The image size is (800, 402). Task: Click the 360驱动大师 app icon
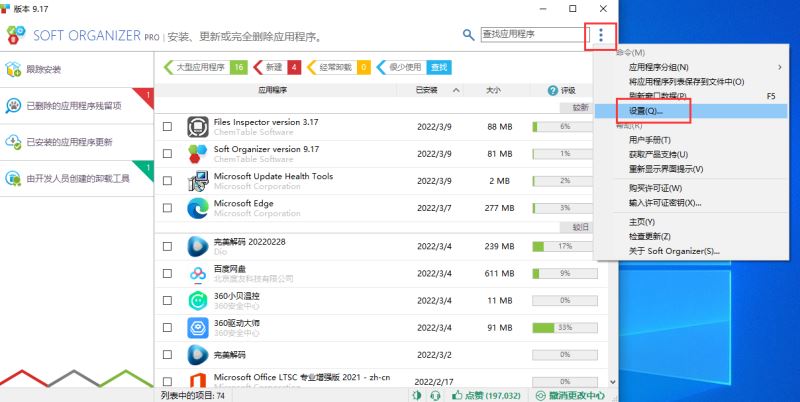click(197, 328)
